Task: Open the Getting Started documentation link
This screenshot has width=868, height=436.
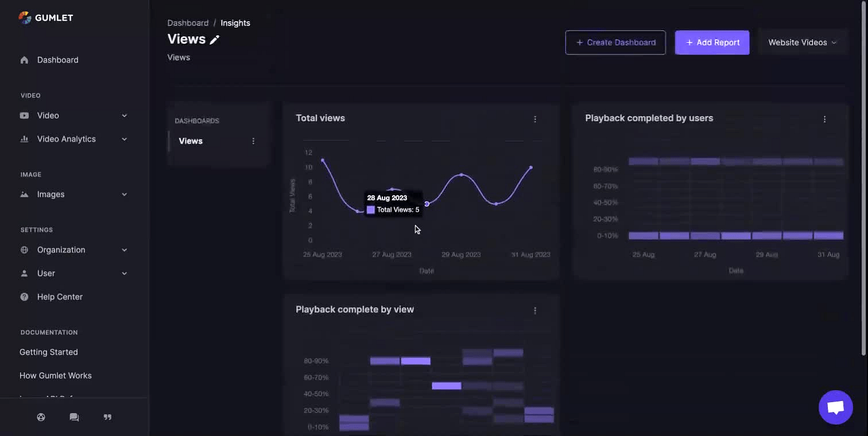Action: coord(49,352)
